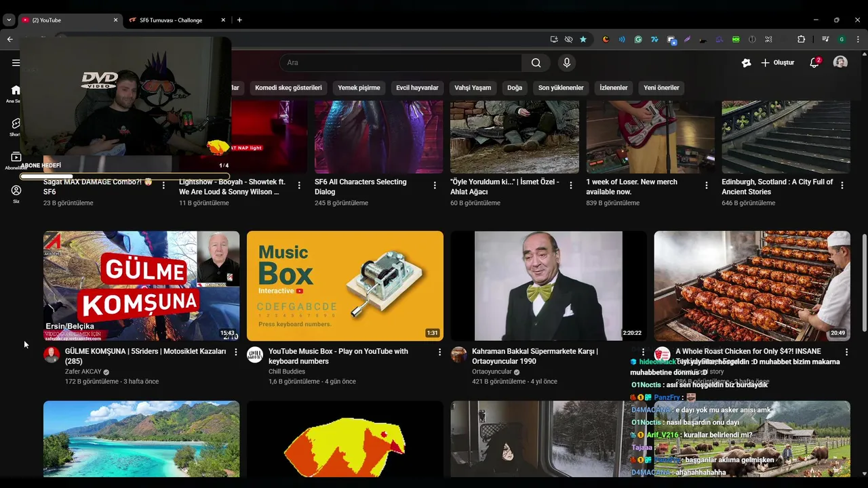
Task: Open the 'Siz' You icon in sidebar
Action: (x=16, y=190)
